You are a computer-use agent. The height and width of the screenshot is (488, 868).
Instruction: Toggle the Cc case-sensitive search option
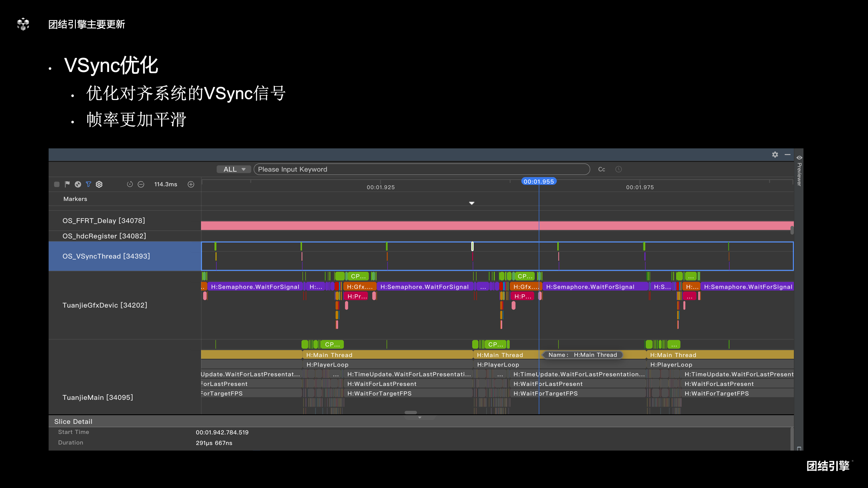(602, 169)
